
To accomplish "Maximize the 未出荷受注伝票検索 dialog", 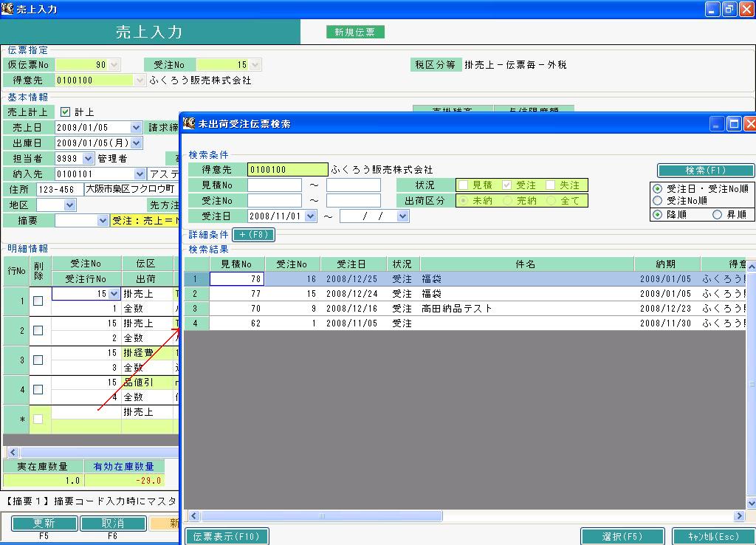I will (734, 124).
